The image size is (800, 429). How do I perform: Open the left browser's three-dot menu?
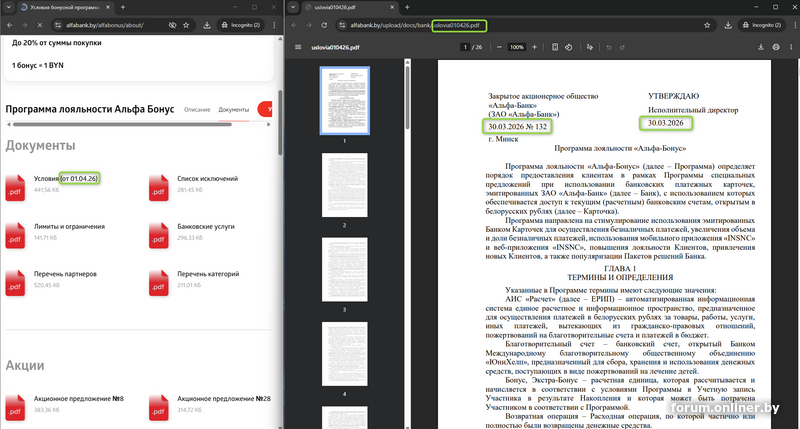coord(272,23)
